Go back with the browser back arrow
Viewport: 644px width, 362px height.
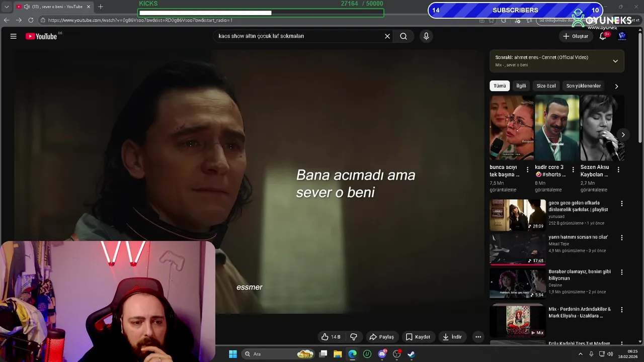tap(7, 20)
